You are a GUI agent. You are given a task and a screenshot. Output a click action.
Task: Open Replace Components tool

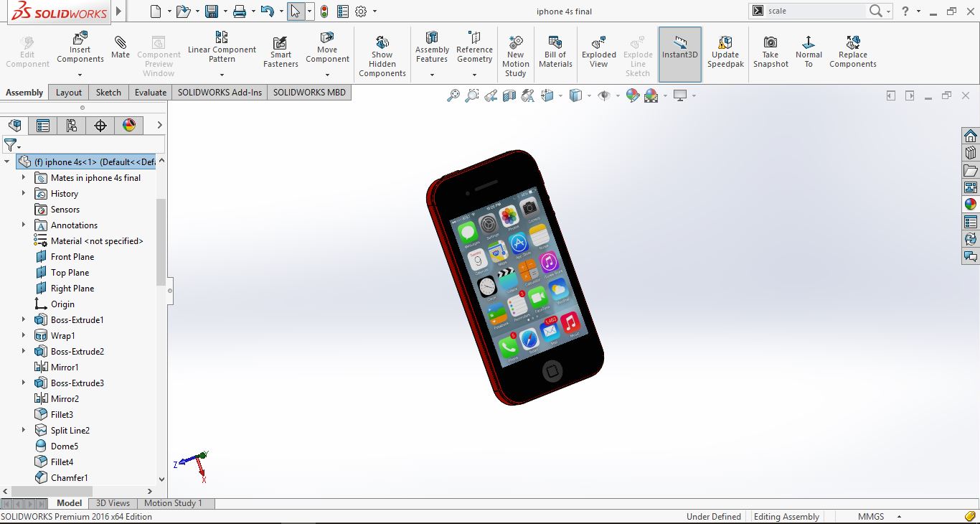pos(853,52)
